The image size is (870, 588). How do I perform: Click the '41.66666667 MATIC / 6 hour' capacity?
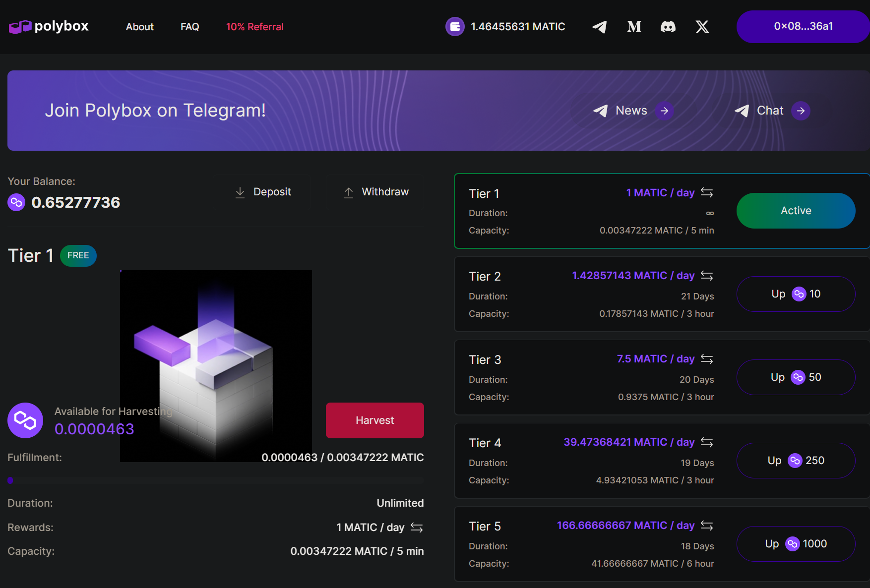point(653,564)
